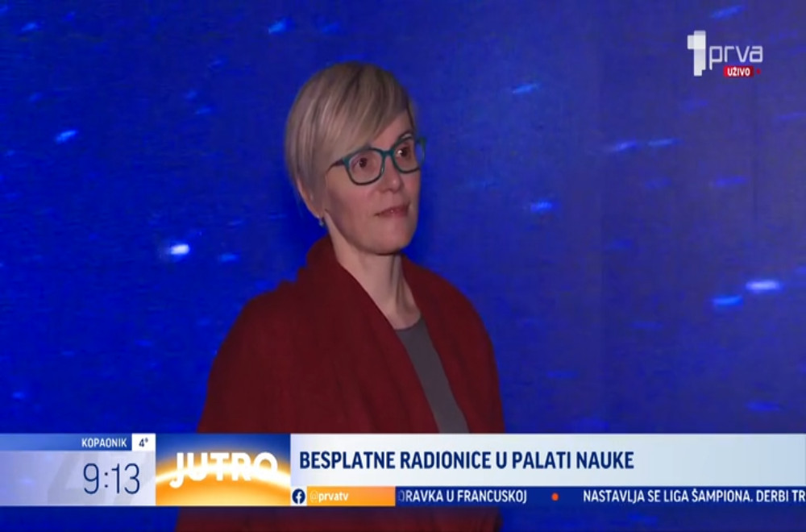806x532 pixels.
Task: Click the @prvatv social handle
Action: coord(329,497)
